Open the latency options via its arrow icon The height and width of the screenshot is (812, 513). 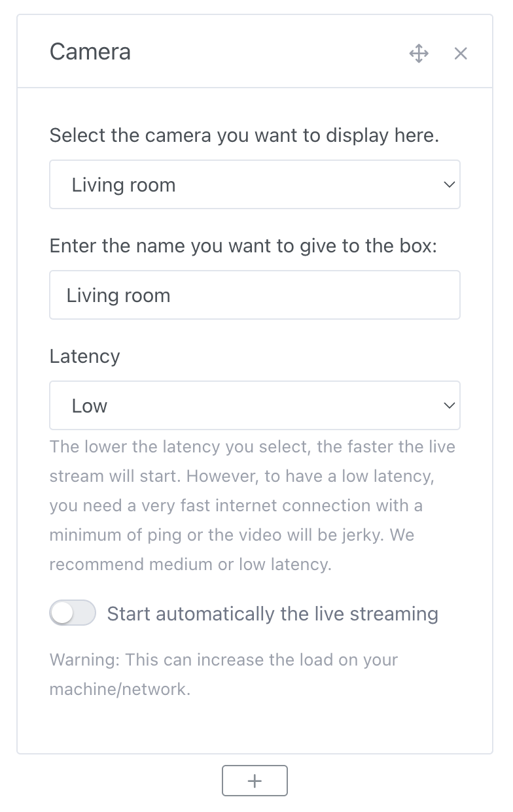(449, 405)
